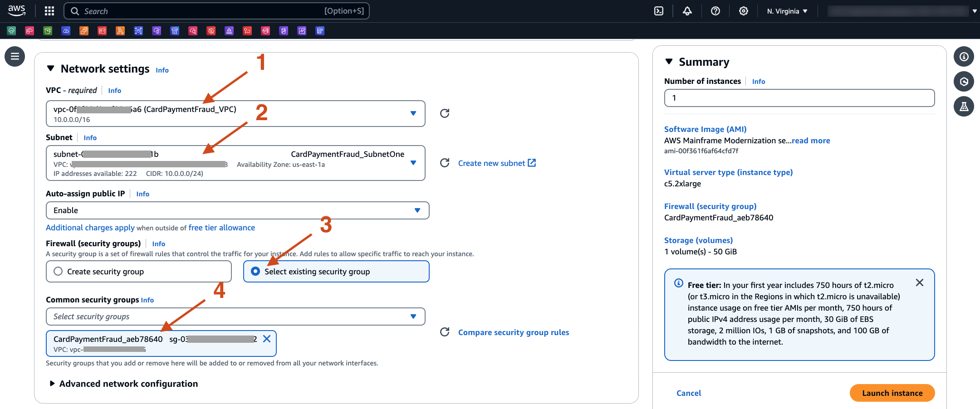Open the AWS home logo
The height and width of the screenshot is (409, 980).
(17, 10)
